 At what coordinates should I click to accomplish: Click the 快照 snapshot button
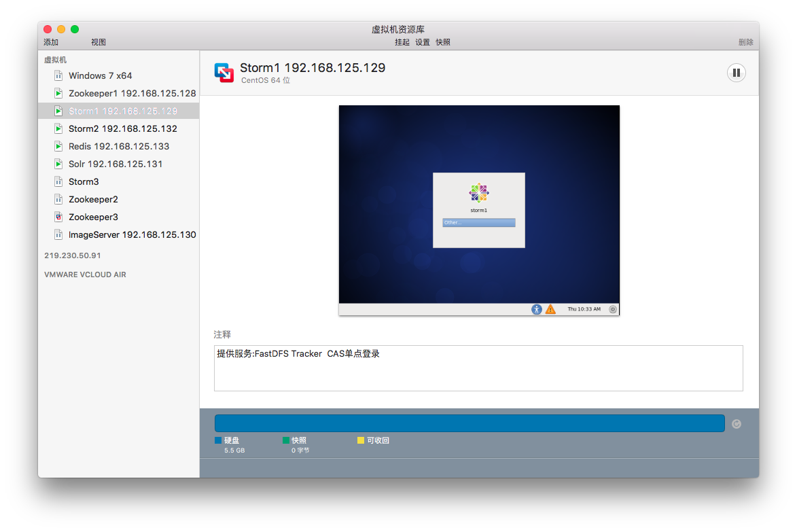pyautogui.click(x=443, y=42)
